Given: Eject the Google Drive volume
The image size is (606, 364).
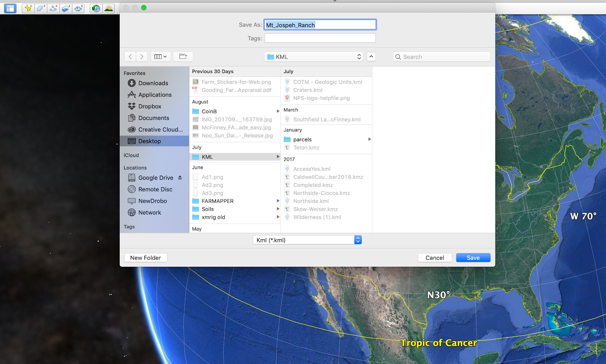Looking at the screenshot, I should pos(180,177).
